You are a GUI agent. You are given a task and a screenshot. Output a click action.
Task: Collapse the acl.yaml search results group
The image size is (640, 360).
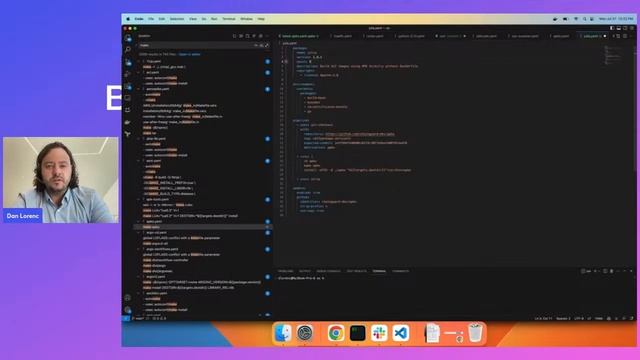tap(138, 72)
